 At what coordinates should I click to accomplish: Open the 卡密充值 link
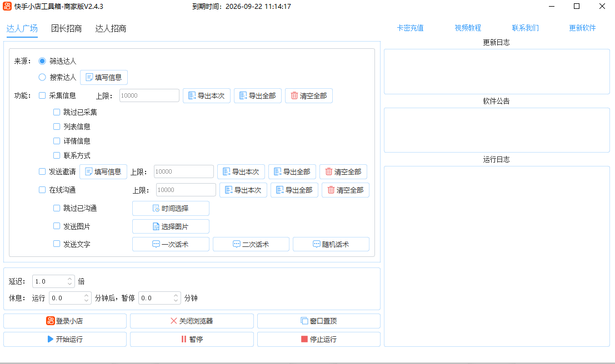pyautogui.click(x=410, y=28)
